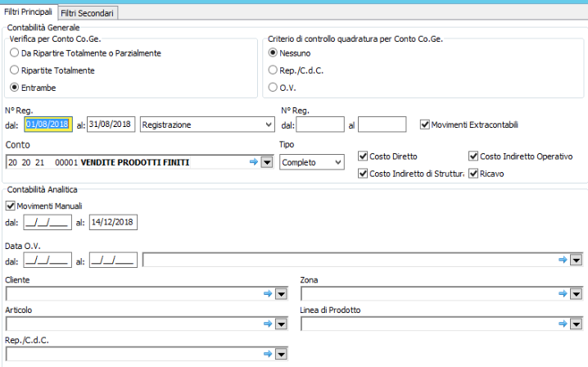The image size is (588, 367).
Task: Toggle the Costo Diretto checkbox
Action: click(x=364, y=156)
